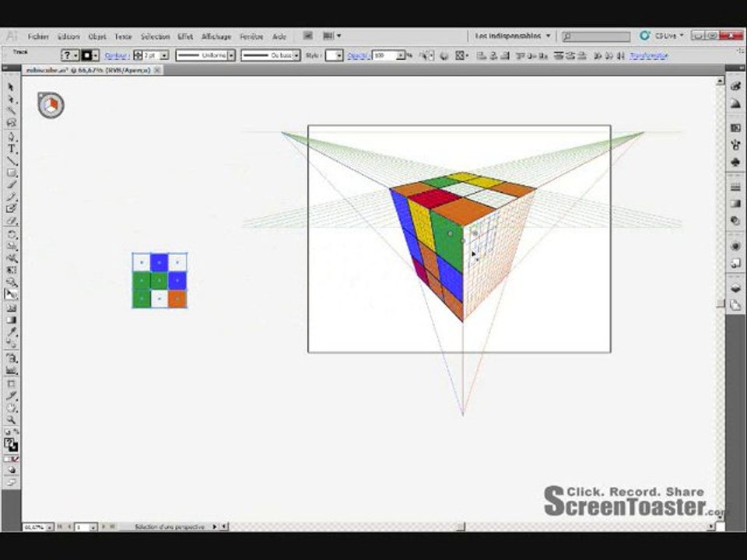This screenshot has width=747, height=560.
Task: Click the stroke swatch in control bar
Action: [87, 56]
